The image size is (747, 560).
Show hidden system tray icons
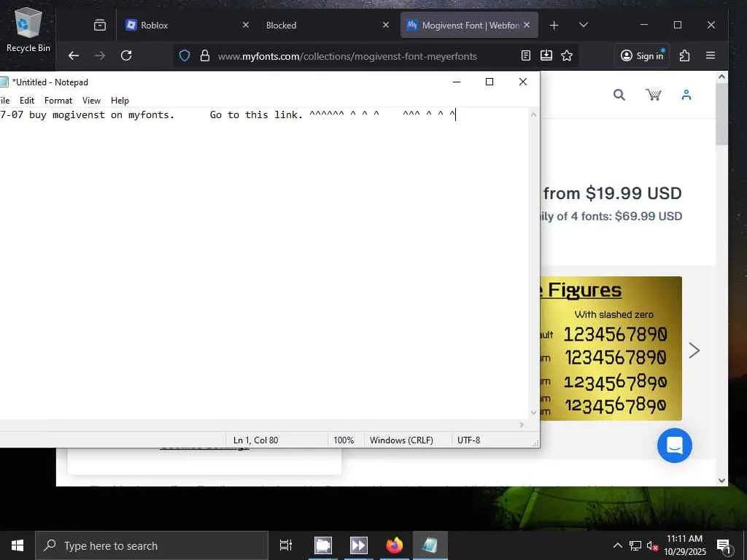coord(617,545)
